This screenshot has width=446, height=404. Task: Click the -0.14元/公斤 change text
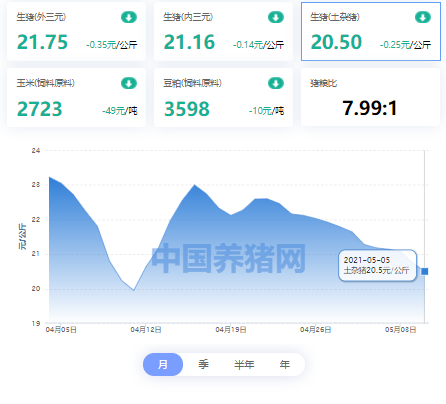(x=258, y=45)
